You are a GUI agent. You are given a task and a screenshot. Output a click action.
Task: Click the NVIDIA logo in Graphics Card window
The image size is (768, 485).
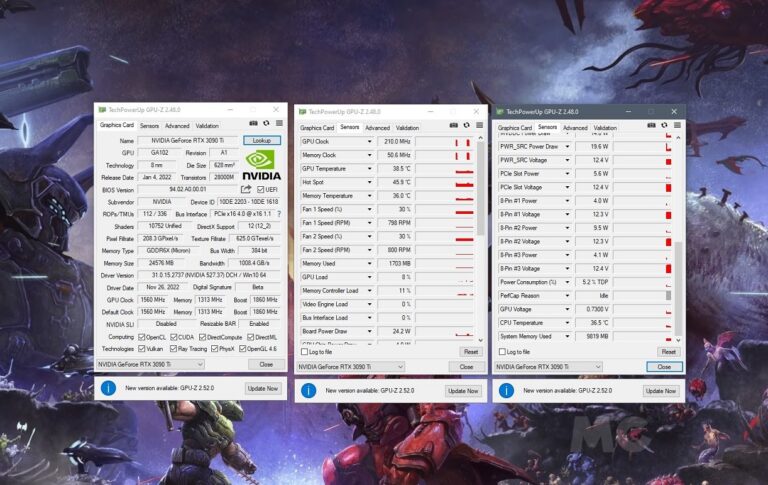[x=262, y=164]
